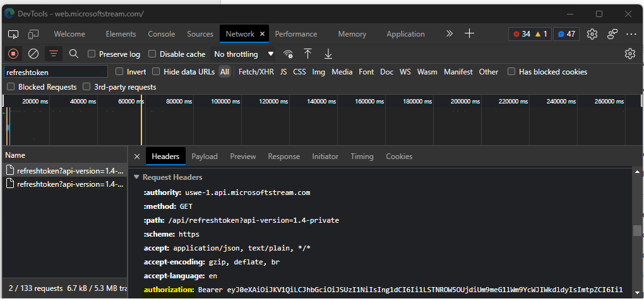Filter requests by Wasm

427,72
